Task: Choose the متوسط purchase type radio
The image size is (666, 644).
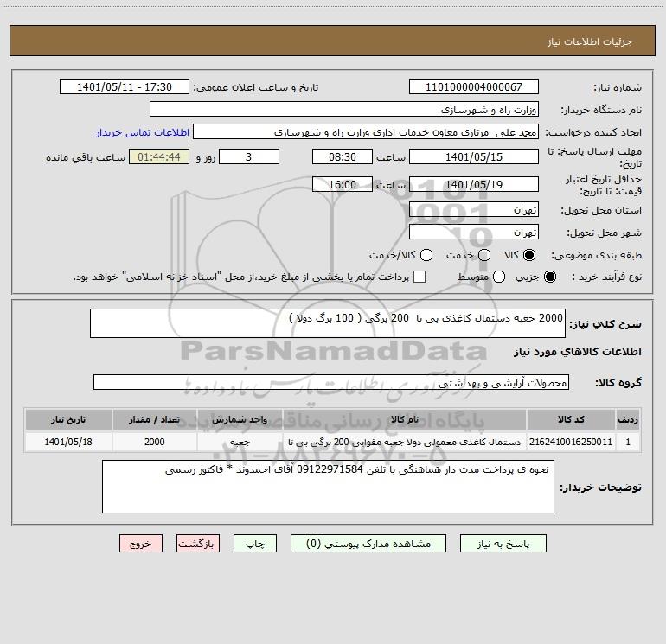Action: coord(499,277)
